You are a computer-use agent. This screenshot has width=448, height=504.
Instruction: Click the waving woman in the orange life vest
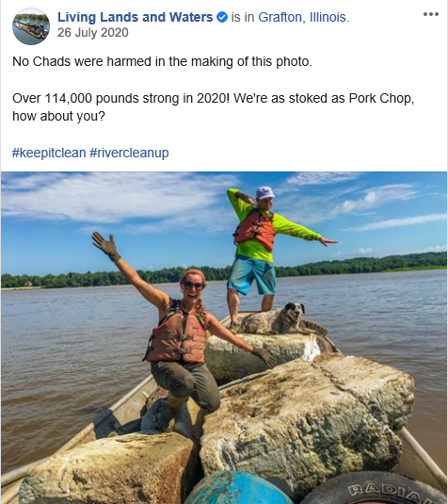tap(182, 341)
